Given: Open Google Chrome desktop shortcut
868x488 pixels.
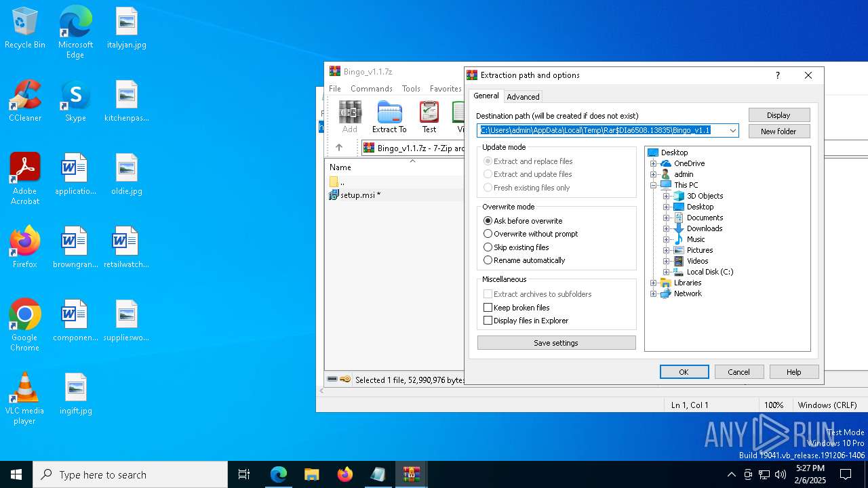Looking at the screenshot, I should (x=25, y=325).
